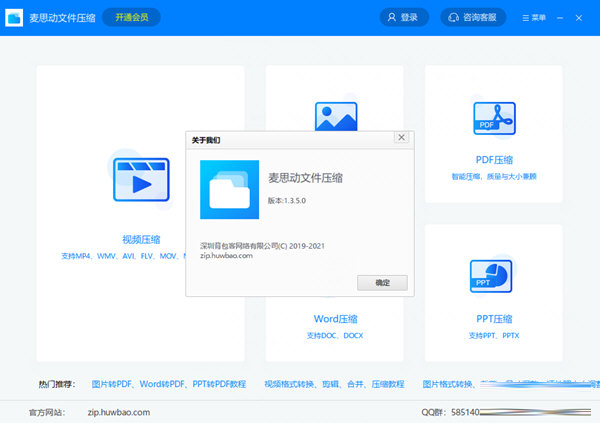The height and width of the screenshot is (423, 600).
Task: Click the app logo in title bar
Action: [x=16, y=17]
